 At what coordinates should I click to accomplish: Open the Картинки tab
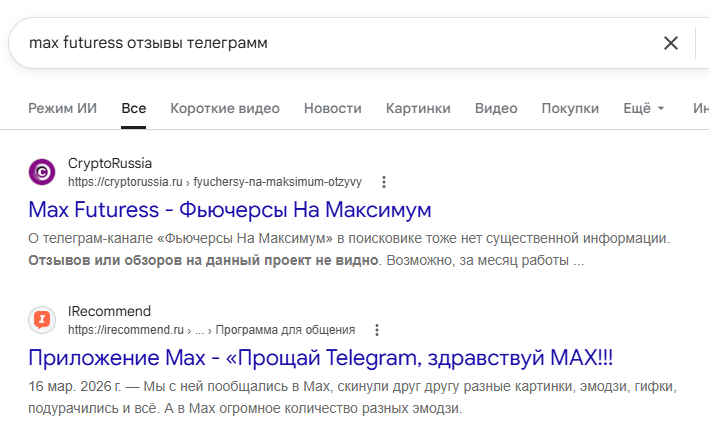point(418,108)
